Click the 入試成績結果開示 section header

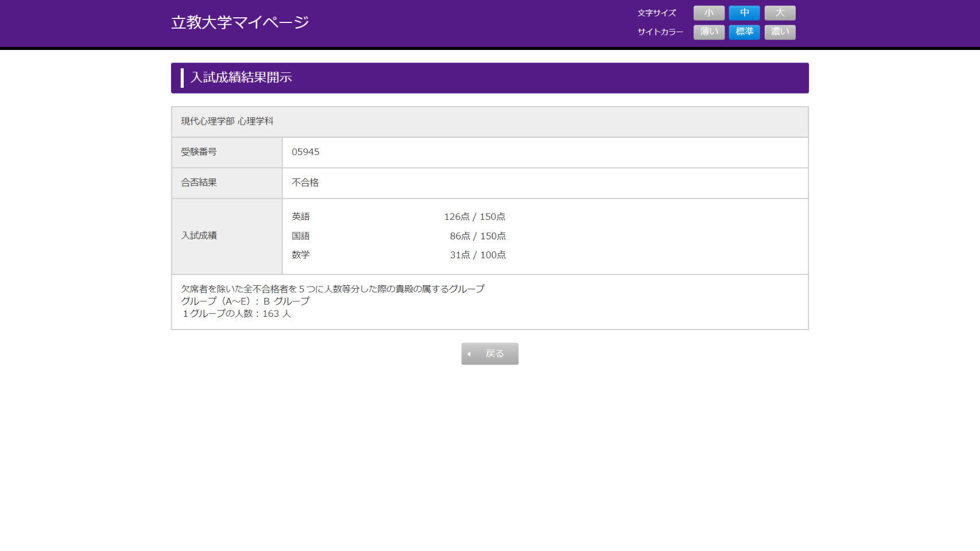(241, 77)
